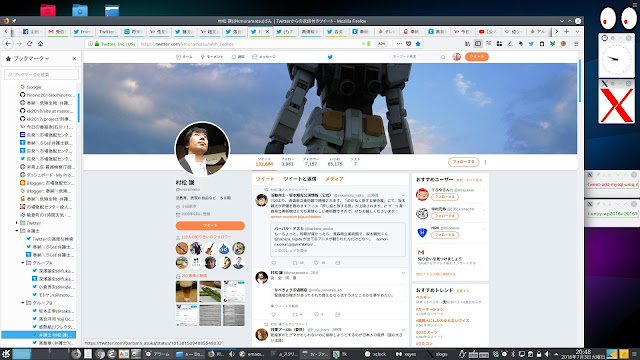Open the account avatar menu in Twitter header
This screenshot has width=640, height=360.
[x=457, y=57]
